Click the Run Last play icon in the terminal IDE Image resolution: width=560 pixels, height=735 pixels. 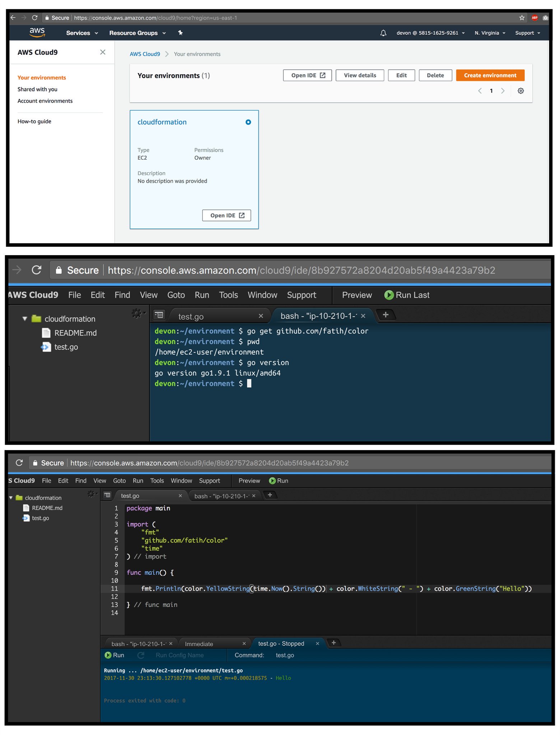pyautogui.click(x=389, y=295)
